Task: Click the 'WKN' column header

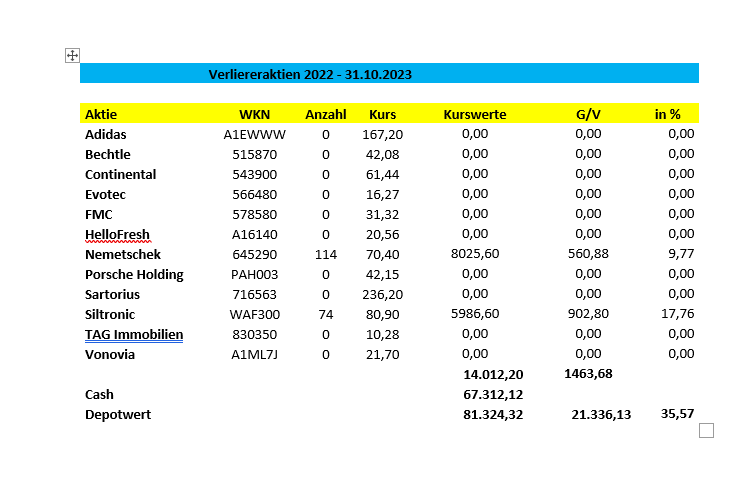Action: (x=254, y=114)
